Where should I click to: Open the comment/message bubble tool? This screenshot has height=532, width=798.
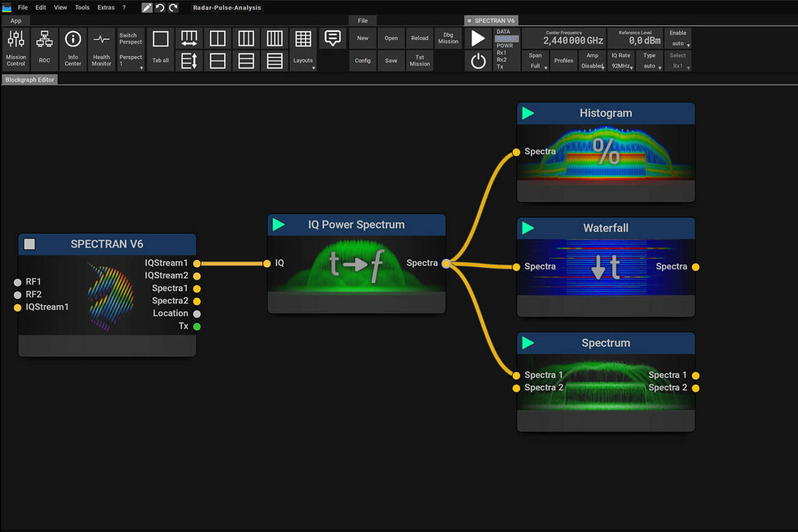332,38
